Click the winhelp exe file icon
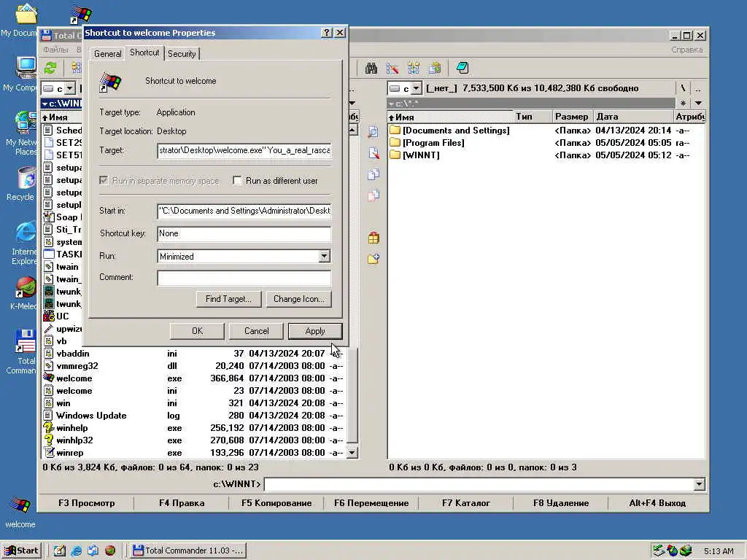This screenshot has height=560, width=747. (x=48, y=427)
